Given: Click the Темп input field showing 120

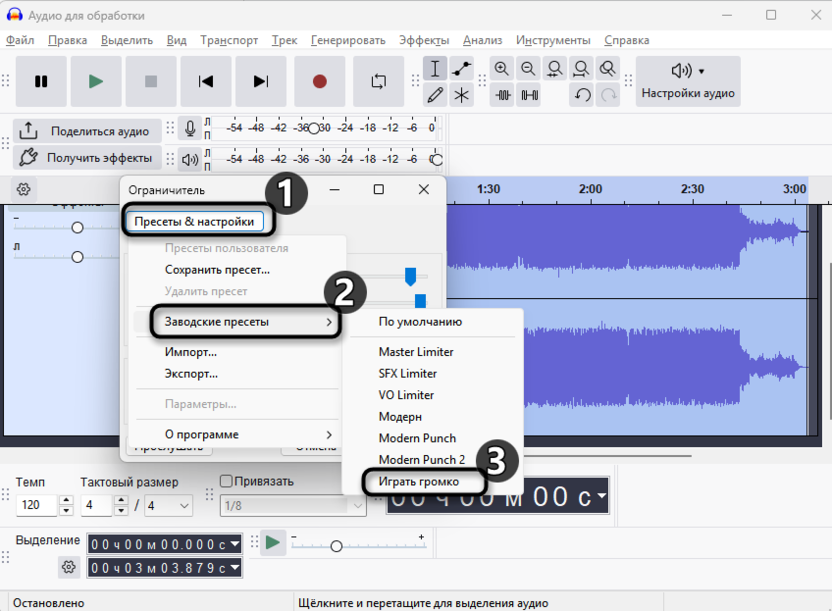Looking at the screenshot, I should [x=38, y=506].
